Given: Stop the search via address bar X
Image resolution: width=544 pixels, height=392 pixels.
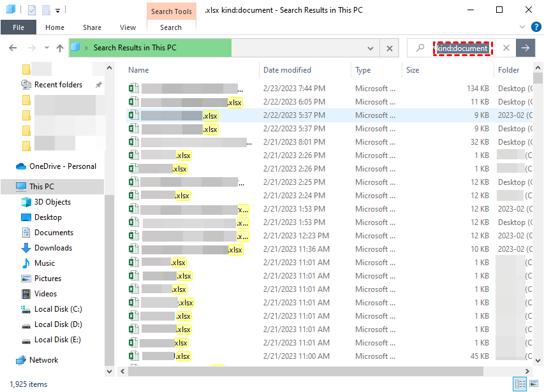Looking at the screenshot, I should pos(389,48).
